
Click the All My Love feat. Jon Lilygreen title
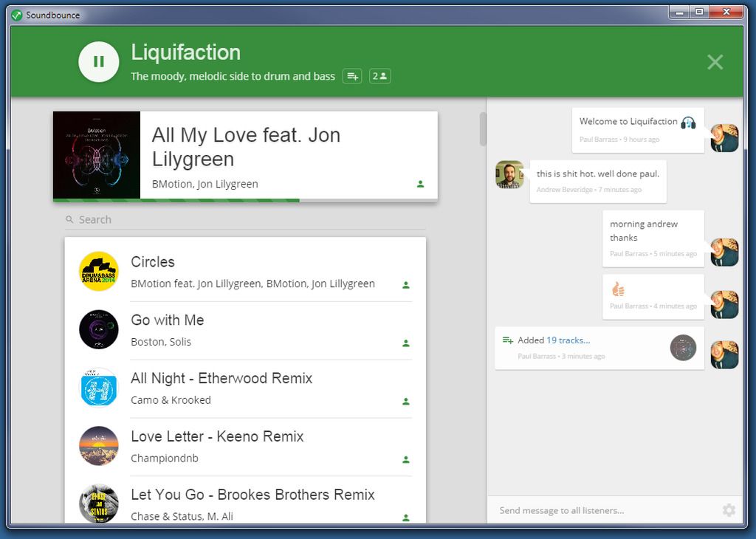point(247,147)
